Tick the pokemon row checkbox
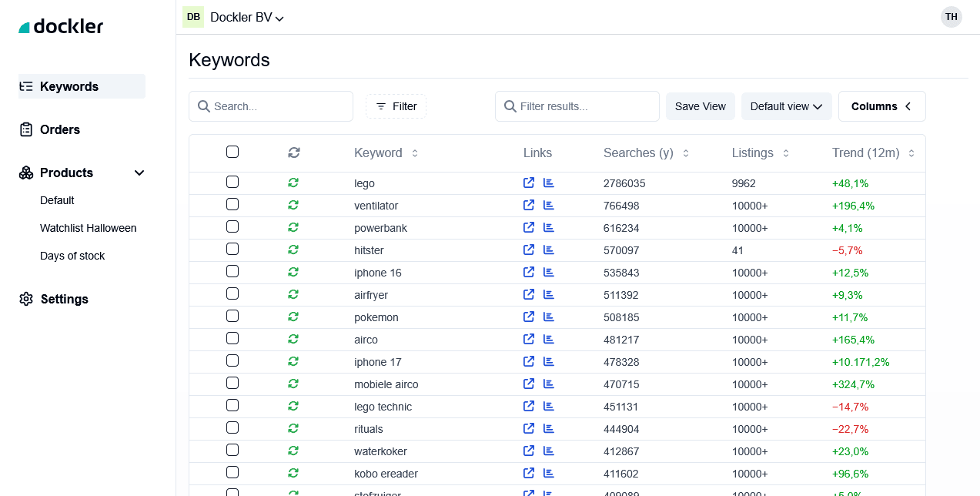This screenshot has height=496, width=980. (232, 316)
